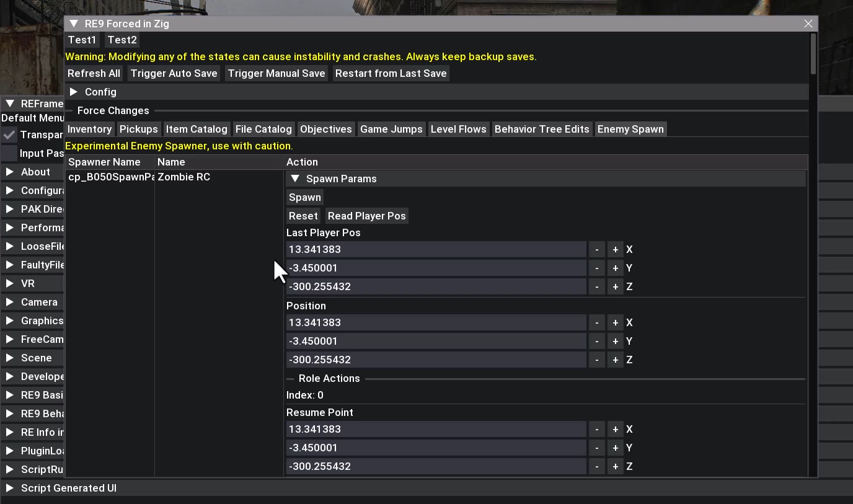
Task: Open the Pickups tab
Action: click(139, 129)
